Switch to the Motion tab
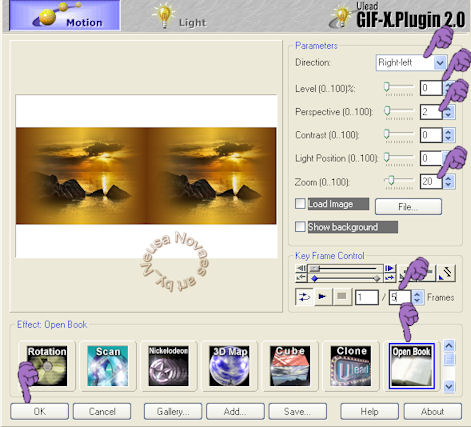471x427 pixels. point(65,16)
